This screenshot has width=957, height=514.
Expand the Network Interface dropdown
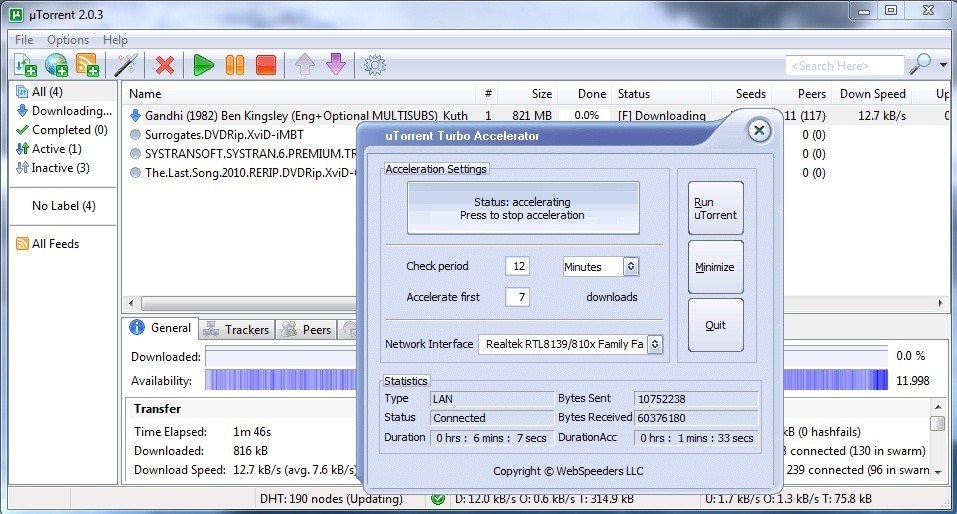[x=654, y=344]
